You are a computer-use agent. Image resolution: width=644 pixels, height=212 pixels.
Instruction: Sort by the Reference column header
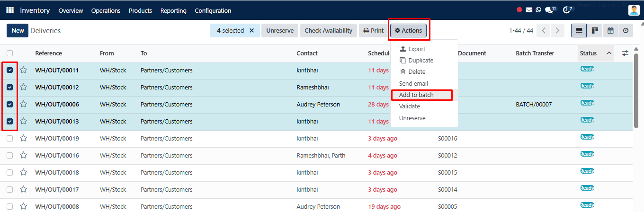click(x=48, y=53)
